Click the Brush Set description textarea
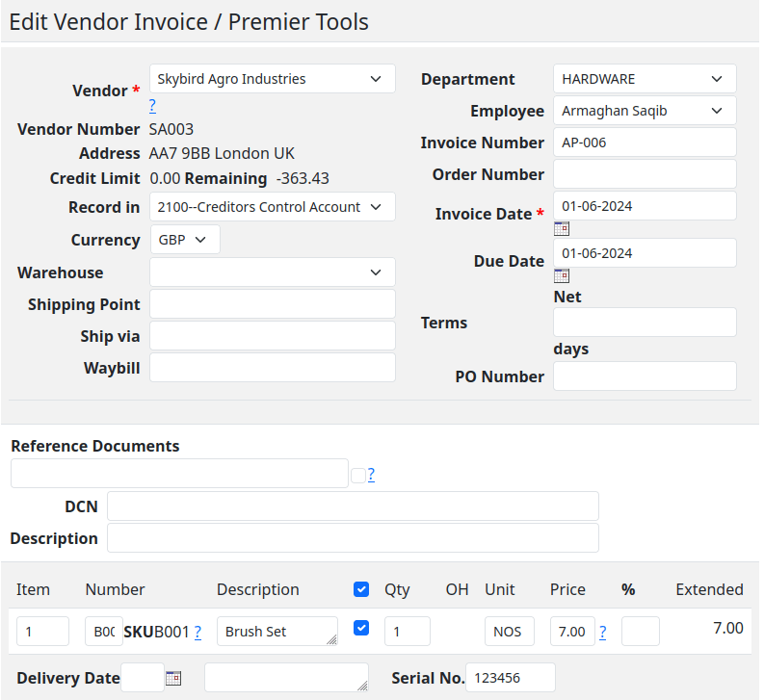The width and height of the screenshot is (764, 700). (277, 632)
